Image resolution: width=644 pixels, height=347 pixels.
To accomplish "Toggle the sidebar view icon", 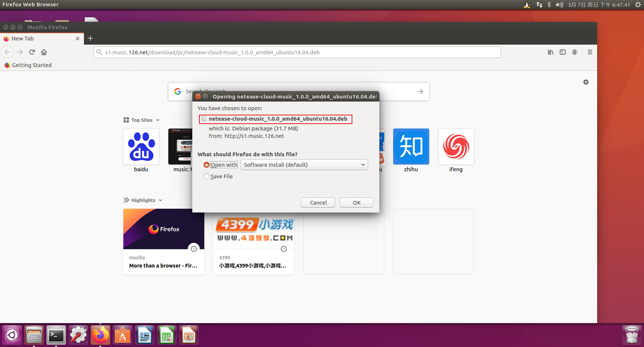I will point(563,52).
